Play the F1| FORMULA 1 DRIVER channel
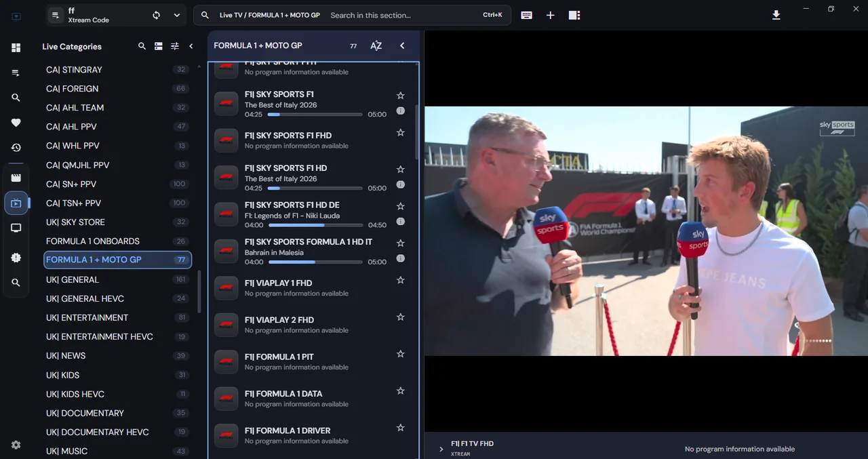 (x=312, y=435)
